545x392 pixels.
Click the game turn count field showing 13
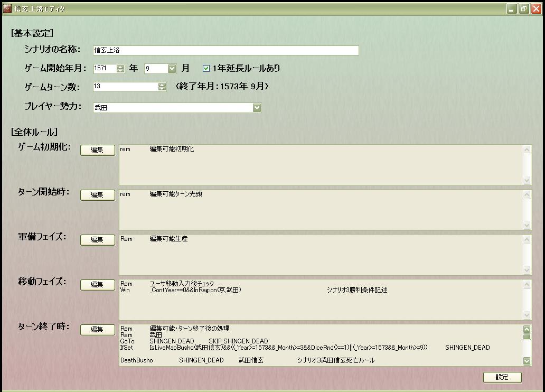click(125, 87)
